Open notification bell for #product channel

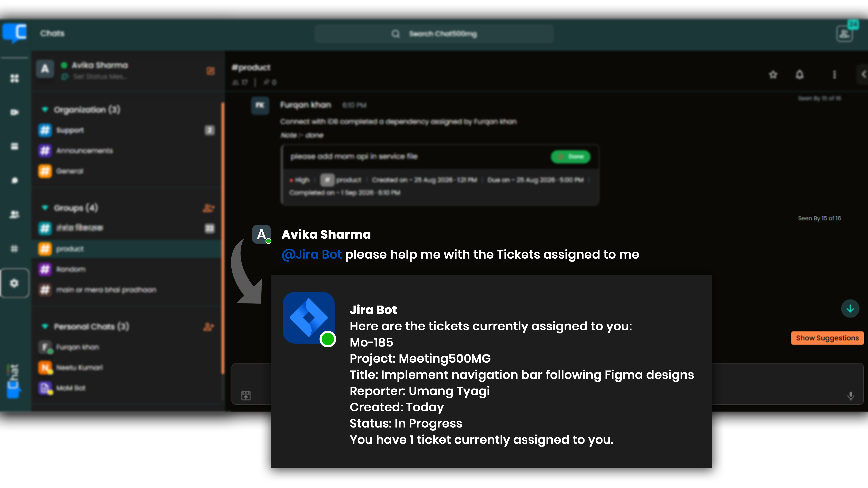[x=800, y=74]
